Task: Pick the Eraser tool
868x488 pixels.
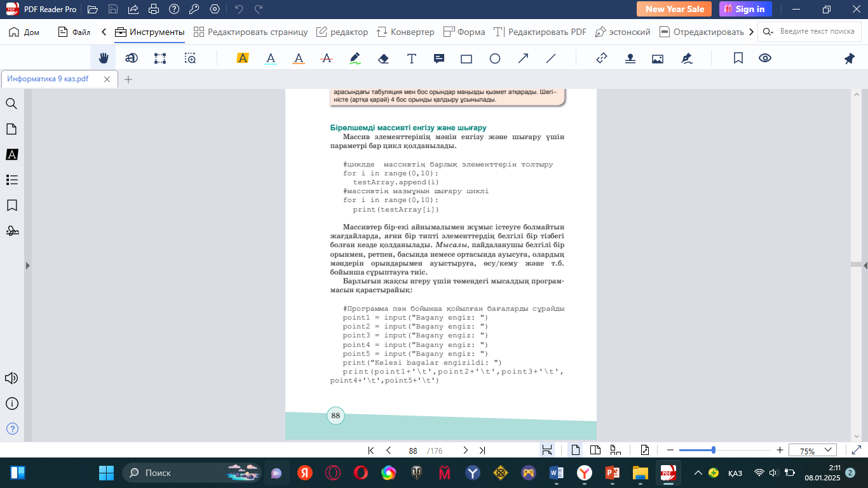Action: (383, 58)
